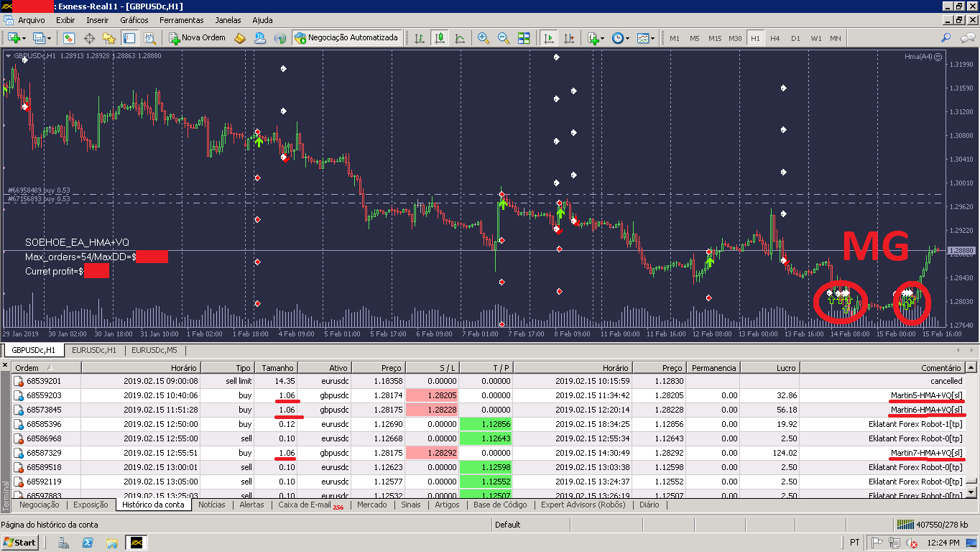Expand the new chart dropdown arrow
Image resolution: width=980 pixels, height=552 pixels.
pyautogui.click(x=24, y=38)
